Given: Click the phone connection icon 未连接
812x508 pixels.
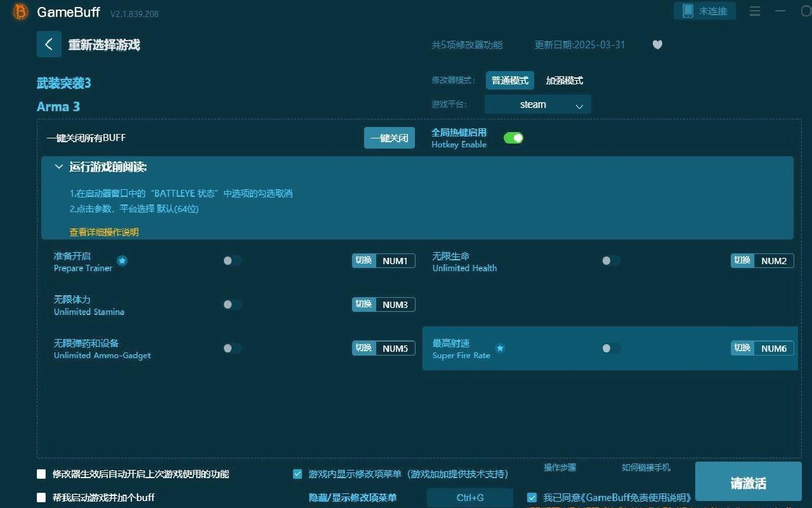Looking at the screenshot, I should pos(705,11).
